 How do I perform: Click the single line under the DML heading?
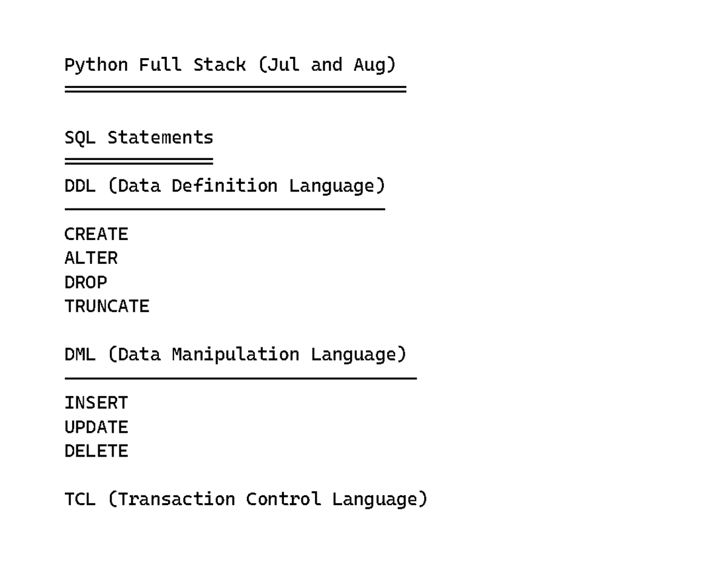pos(240,378)
